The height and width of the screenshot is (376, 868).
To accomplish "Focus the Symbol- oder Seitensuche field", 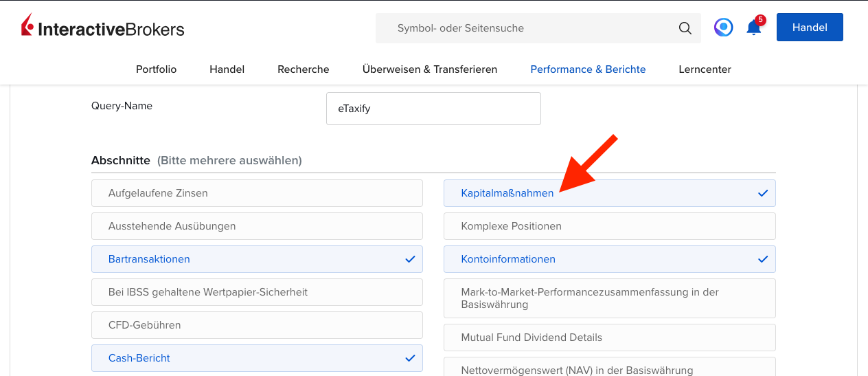I will click(x=529, y=28).
